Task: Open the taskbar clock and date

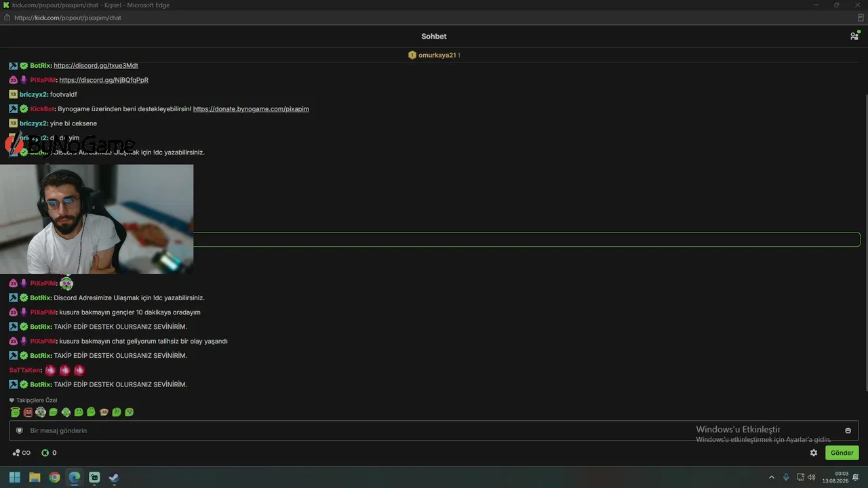Action: click(835, 477)
